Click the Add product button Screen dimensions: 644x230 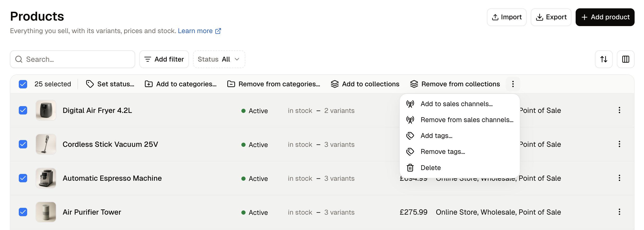pos(605,17)
